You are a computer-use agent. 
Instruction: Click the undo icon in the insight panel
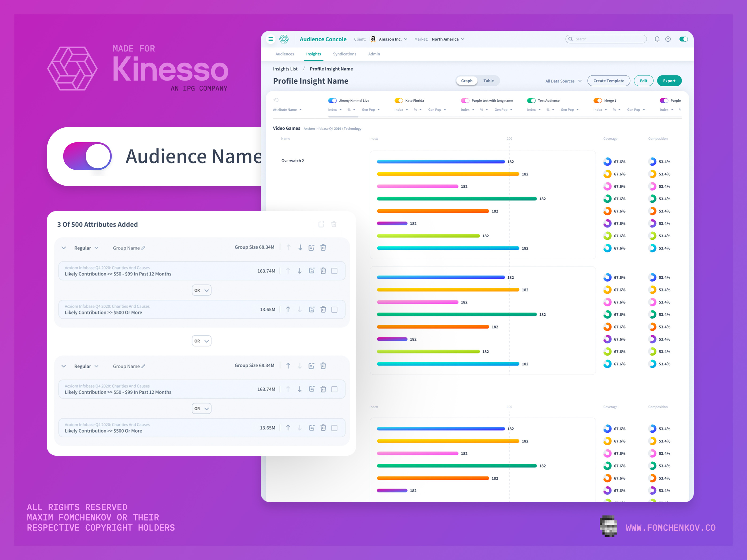[277, 100]
